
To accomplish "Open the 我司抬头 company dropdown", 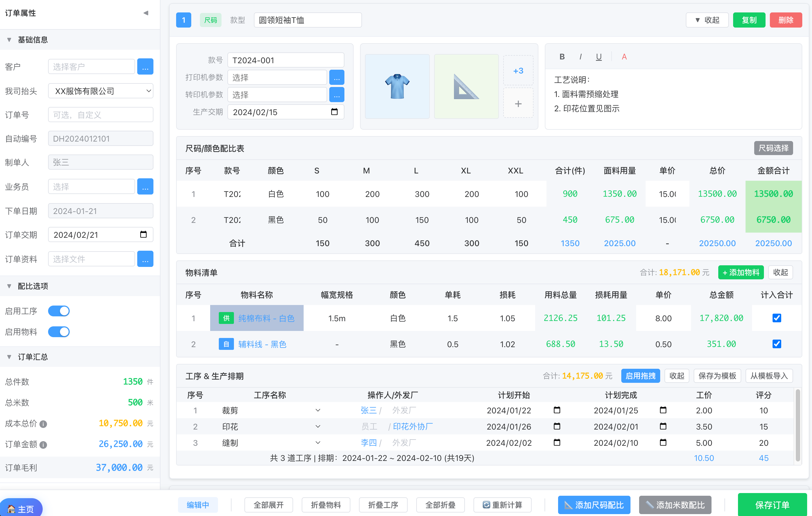I will [100, 91].
